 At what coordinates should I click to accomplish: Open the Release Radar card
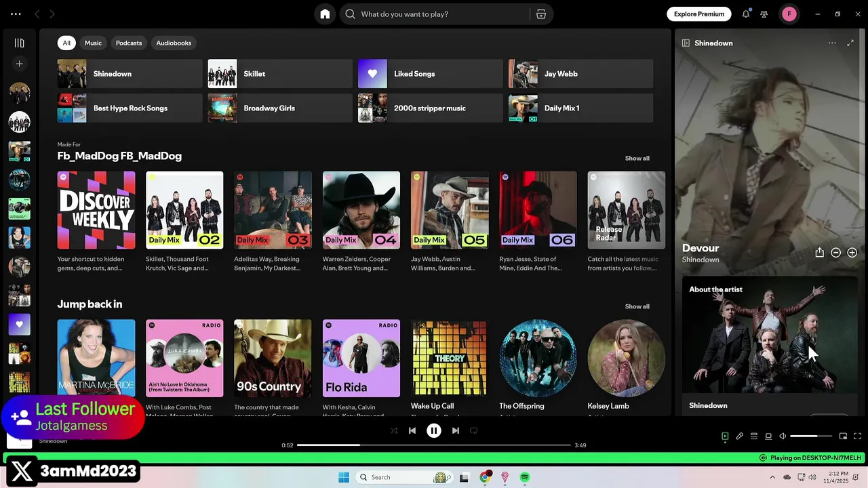(x=627, y=222)
